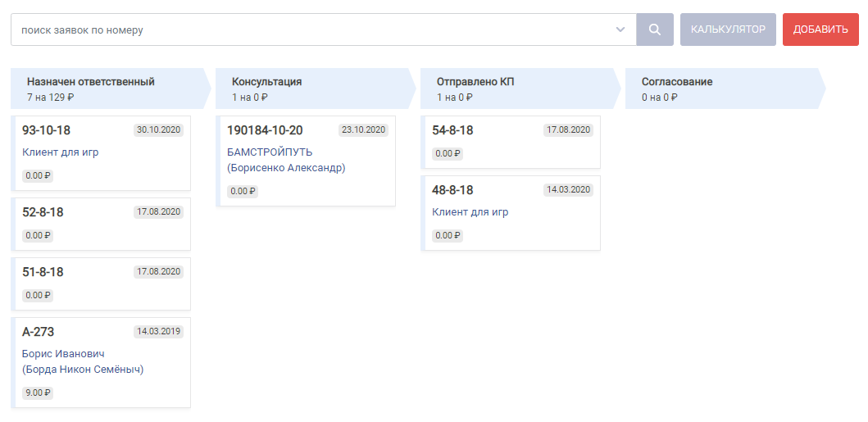Viewport: 868px width, 422px height.
Task: Expand the search field dropdown chevron
Action: click(x=620, y=29)
